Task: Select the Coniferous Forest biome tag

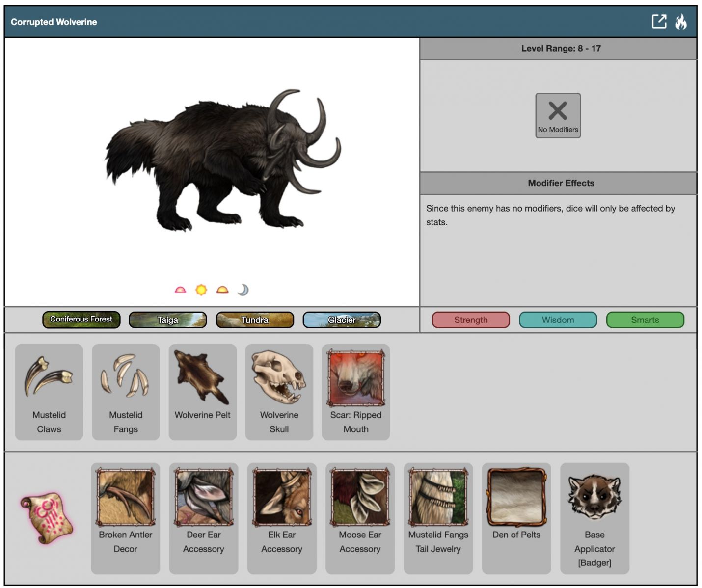Action: (81, 320)
